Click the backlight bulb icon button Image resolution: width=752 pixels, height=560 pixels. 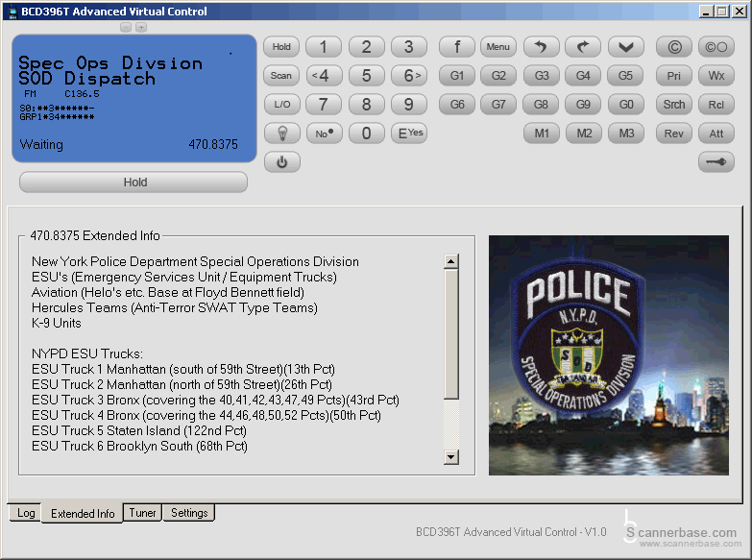[282, 133]
